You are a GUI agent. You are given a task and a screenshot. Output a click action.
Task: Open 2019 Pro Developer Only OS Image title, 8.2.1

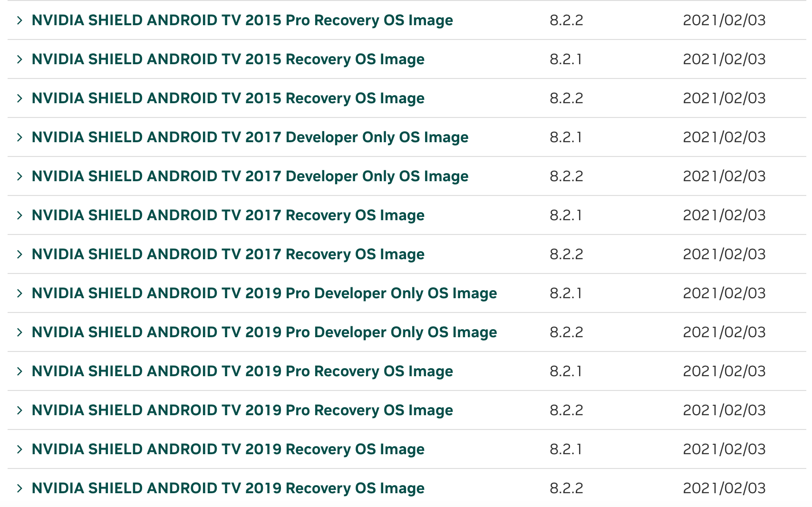pos(264,293)
